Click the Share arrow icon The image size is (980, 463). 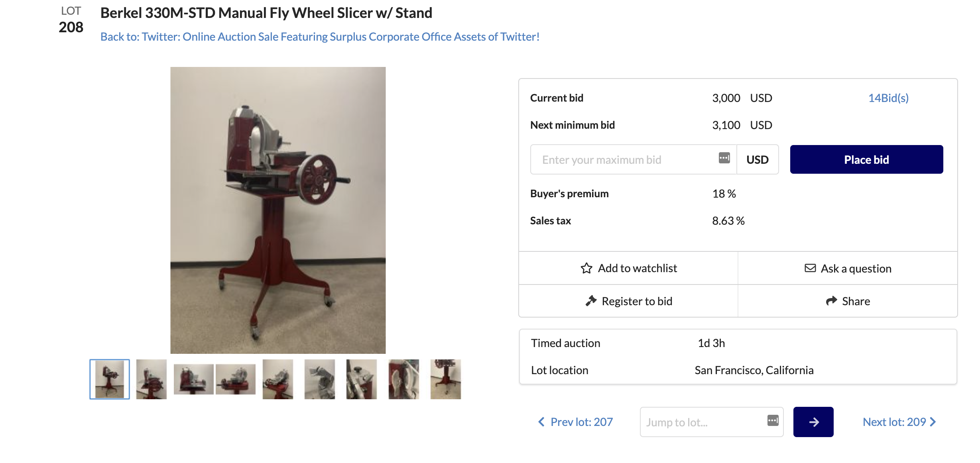831,301
